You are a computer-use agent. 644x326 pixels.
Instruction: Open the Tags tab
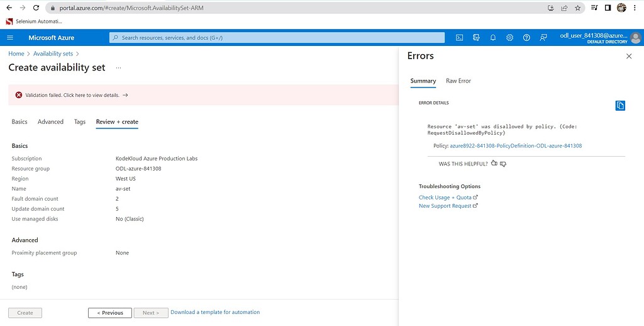click(x=80, y=122)
